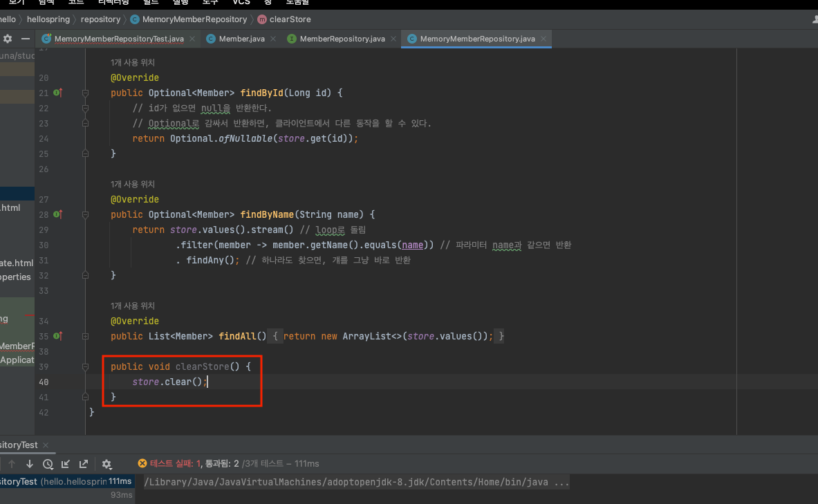Click the test failed warning icon

pyautogui.click(x=142, y=463)
